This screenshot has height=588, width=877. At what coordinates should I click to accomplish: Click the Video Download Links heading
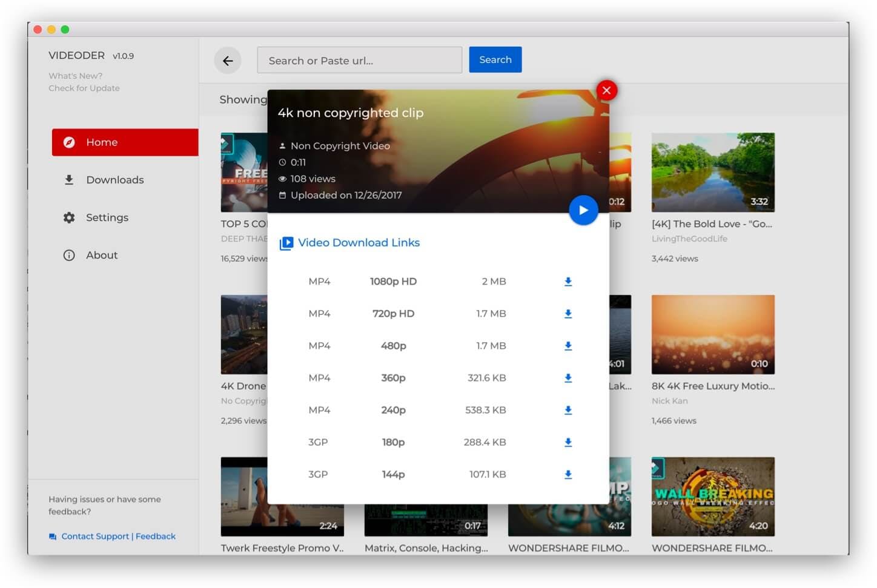point(359,242)
